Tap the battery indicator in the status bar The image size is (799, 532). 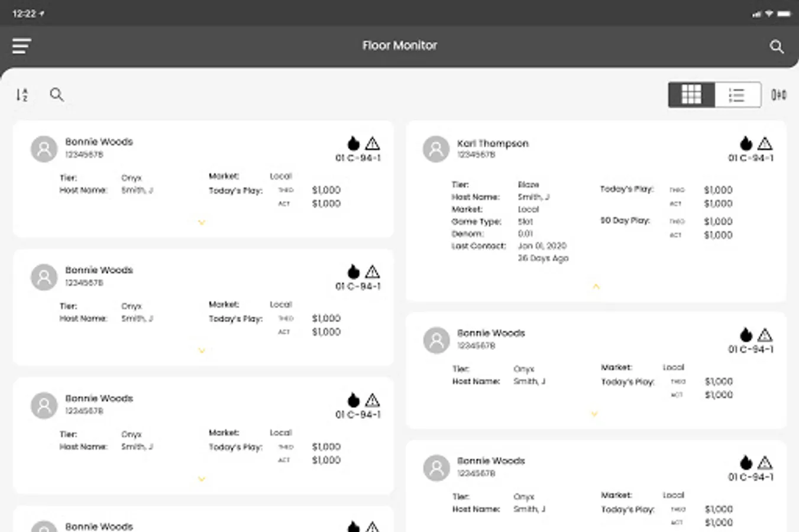pyautogui.click(x=784, y=14)
